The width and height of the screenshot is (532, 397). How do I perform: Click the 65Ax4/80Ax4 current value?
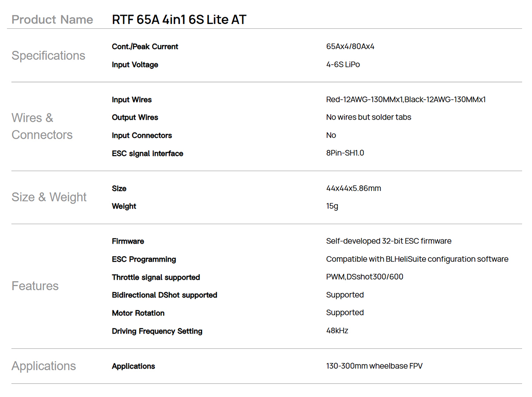pos(350,47)
